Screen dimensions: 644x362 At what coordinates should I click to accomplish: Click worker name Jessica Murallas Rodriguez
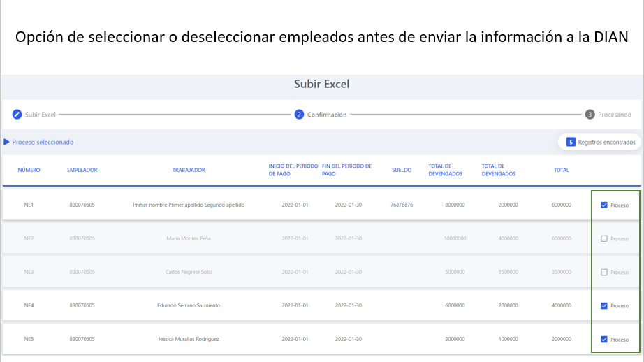pyautogui.click(x=189, y=339)
